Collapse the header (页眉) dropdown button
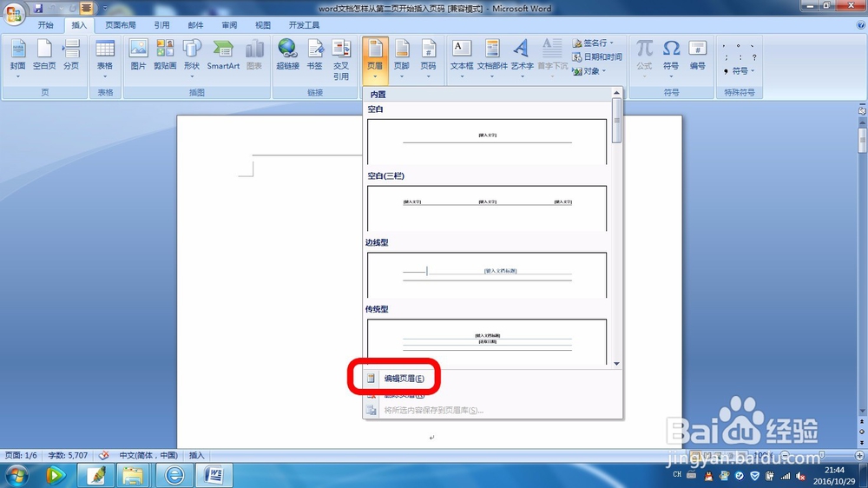The image size is (868, 488). point(375,60)
